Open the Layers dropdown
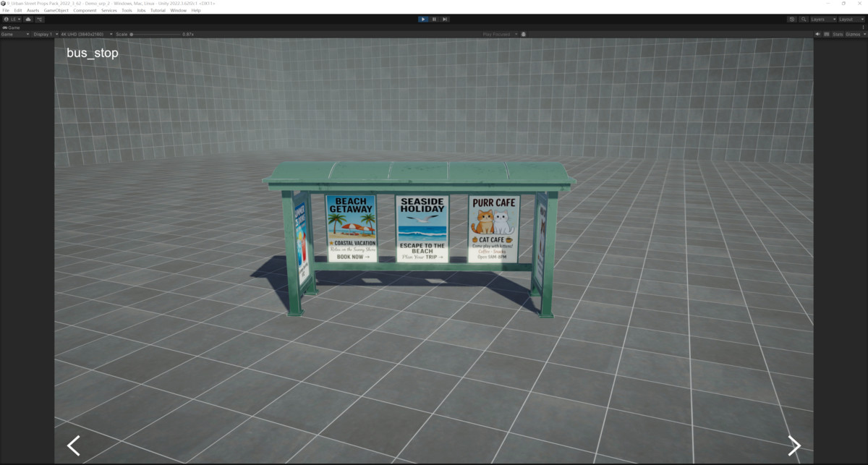The height and width of the screenshot is (465, 868). [x=823, y=20]
